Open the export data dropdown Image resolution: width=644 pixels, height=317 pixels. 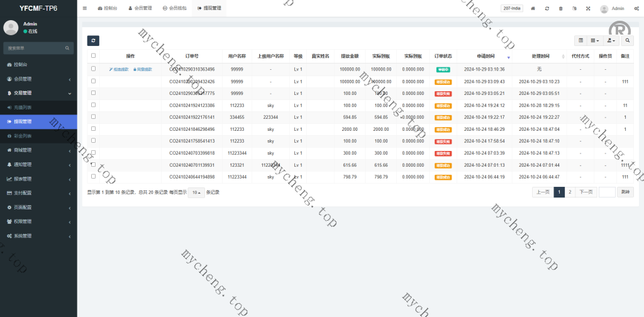click(610, 40)
